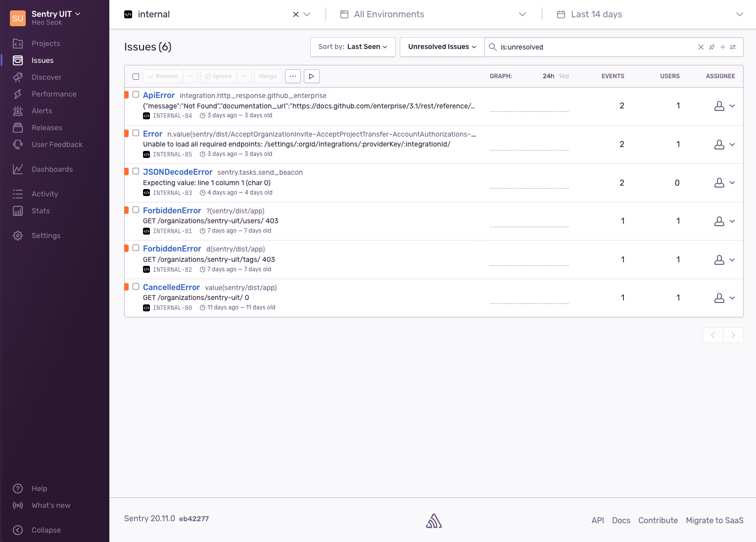Open the Settings gear icon
The image size is (756, 542).
pos(18,236)
